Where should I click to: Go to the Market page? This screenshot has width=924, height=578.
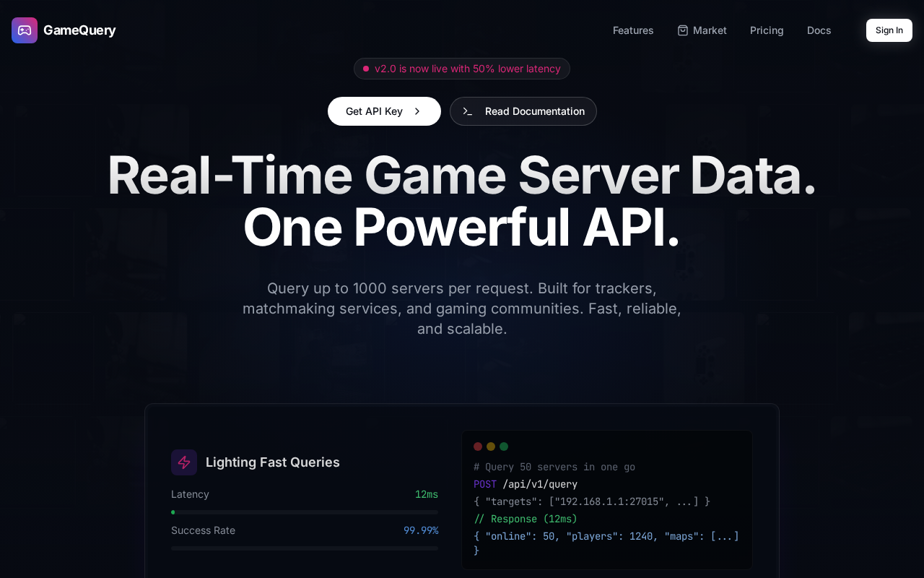[702, 30]
